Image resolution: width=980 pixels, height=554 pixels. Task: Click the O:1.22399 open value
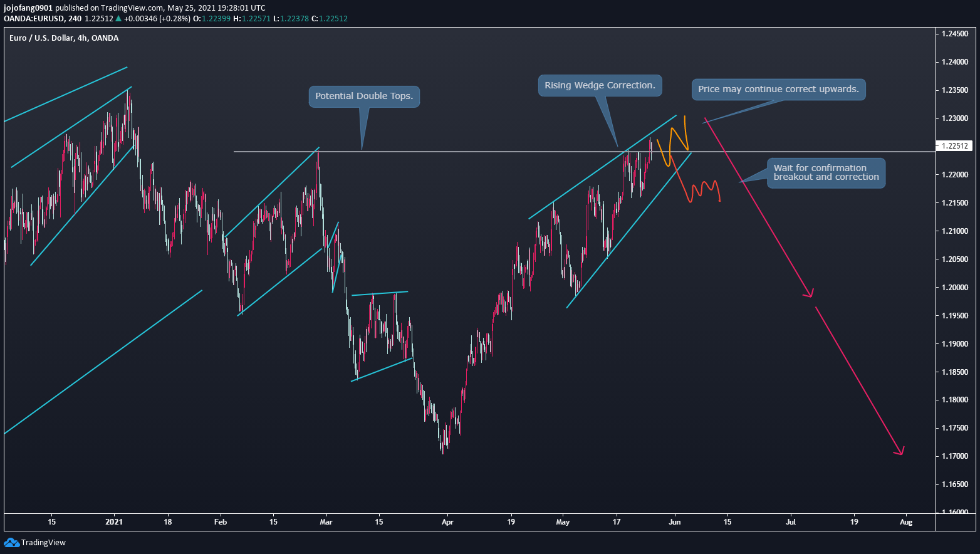[x=212, y=19]
